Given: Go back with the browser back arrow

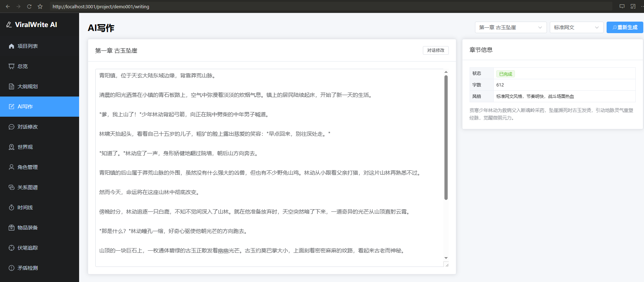Looking at the screenshot, I should [8, 6].
